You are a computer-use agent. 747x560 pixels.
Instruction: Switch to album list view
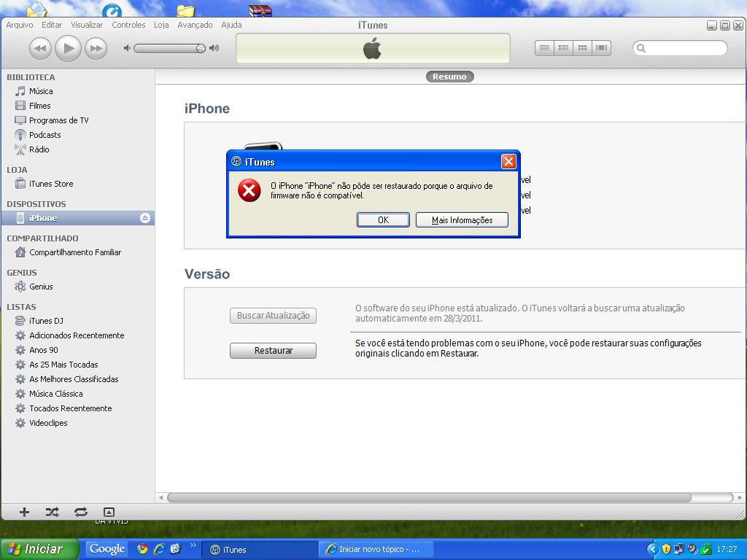pos(563,48)
